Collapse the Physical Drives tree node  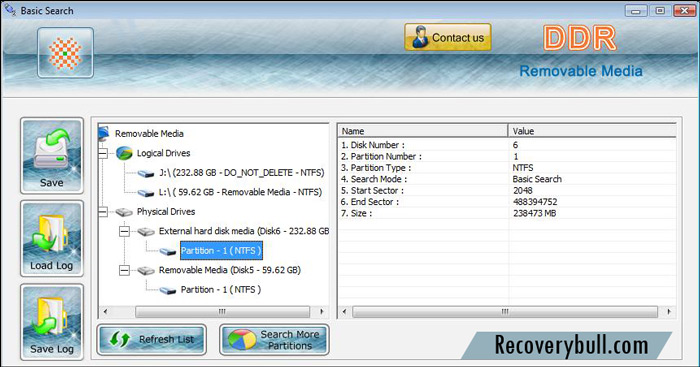click(103, 212)
